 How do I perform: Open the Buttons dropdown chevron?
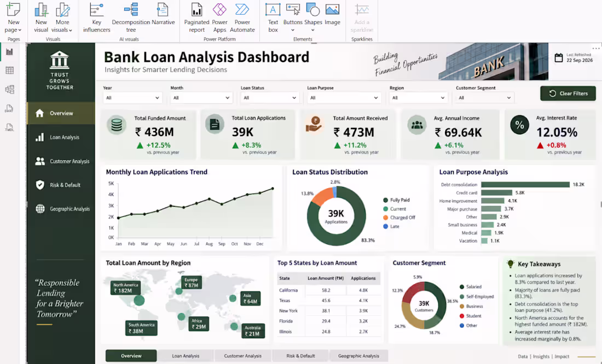coord(293,30)
